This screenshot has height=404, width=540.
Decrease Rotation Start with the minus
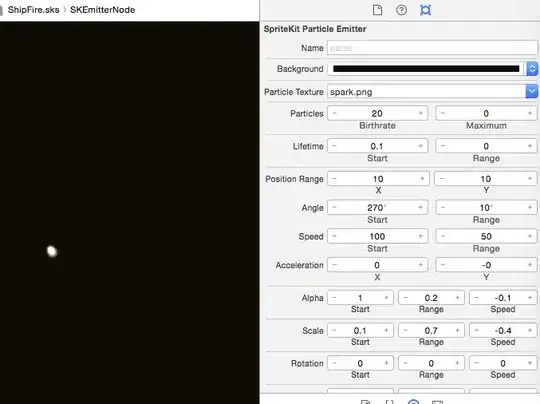tap(334, 363)
